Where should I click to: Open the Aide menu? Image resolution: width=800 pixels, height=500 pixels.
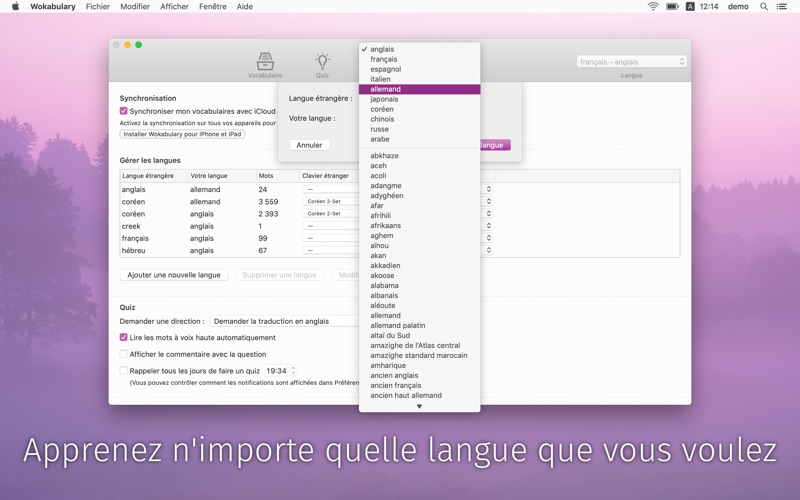(244, 6)
